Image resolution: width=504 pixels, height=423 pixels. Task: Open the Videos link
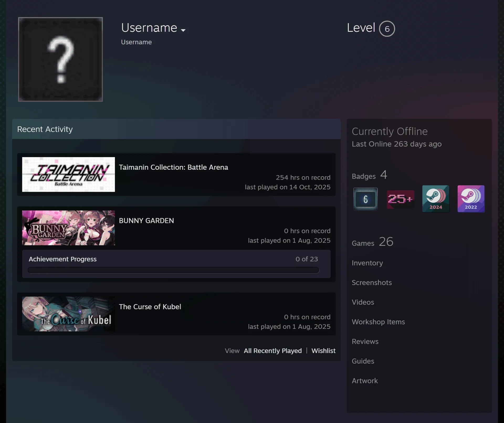coord(363,302)
